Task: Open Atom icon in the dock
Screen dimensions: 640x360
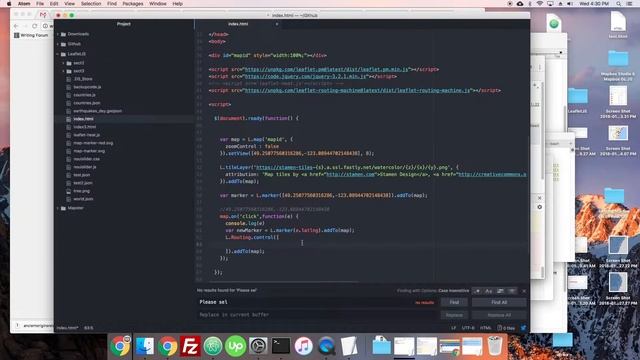Action: coord(213,346)
